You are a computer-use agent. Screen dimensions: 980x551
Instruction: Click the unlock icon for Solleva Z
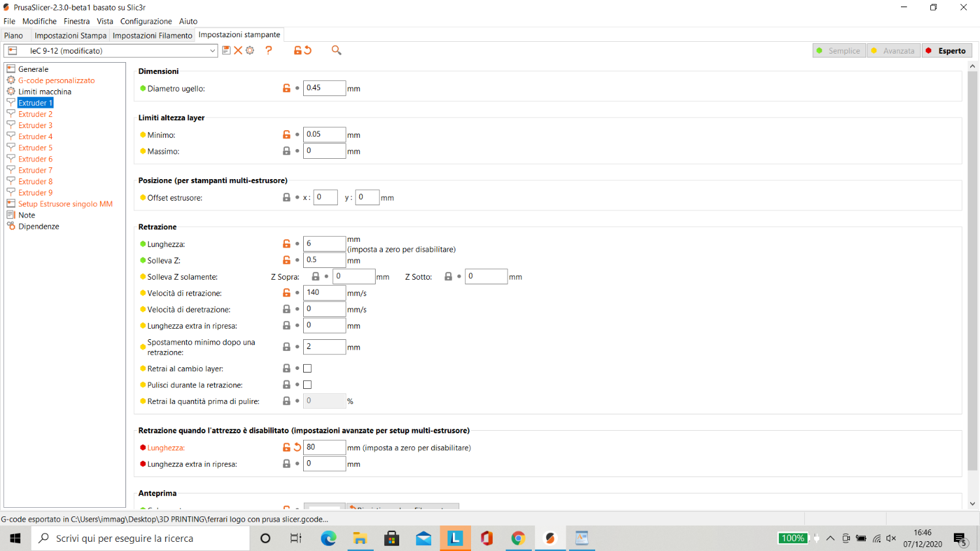coord(286,260)
